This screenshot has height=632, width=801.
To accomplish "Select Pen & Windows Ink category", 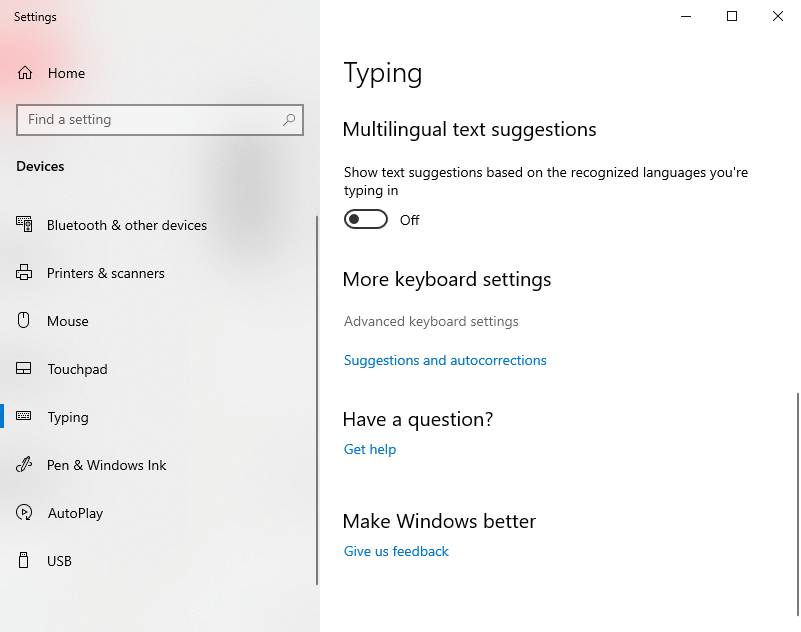I will pos(107,465).
